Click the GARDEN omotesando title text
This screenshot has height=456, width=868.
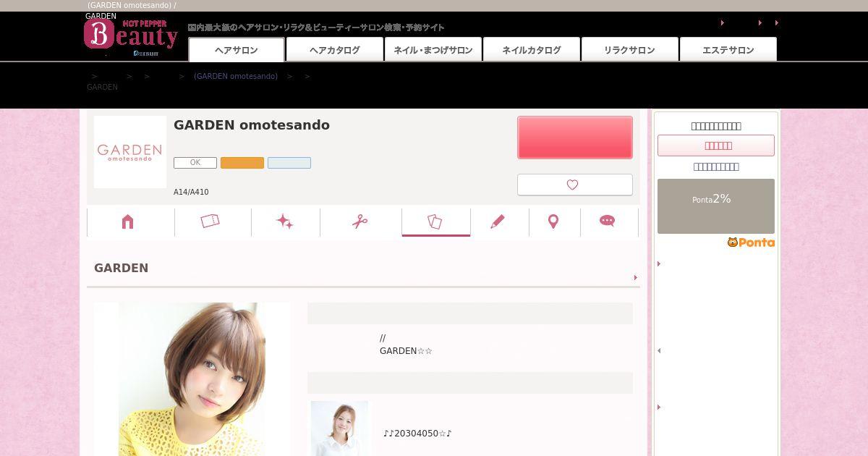point(252,125)
